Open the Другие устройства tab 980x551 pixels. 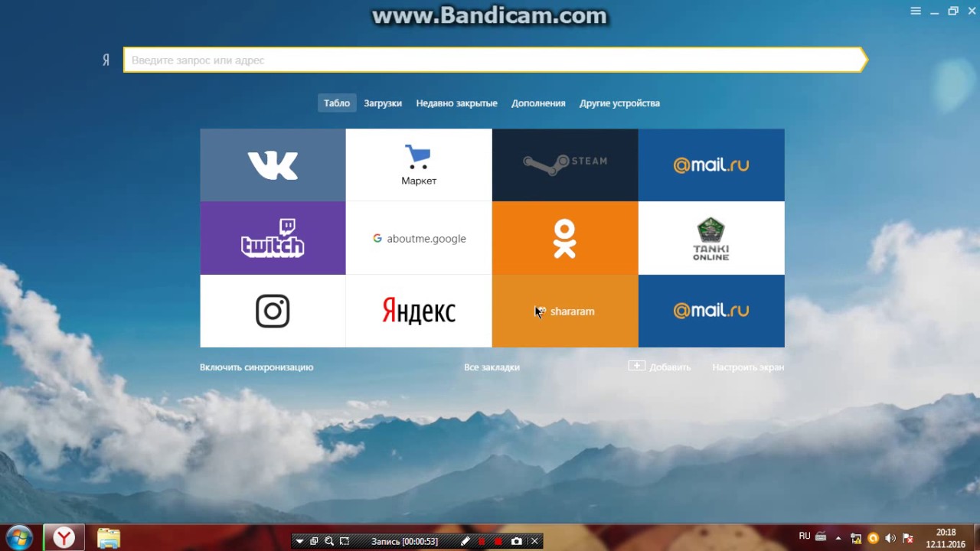[619, 103]
